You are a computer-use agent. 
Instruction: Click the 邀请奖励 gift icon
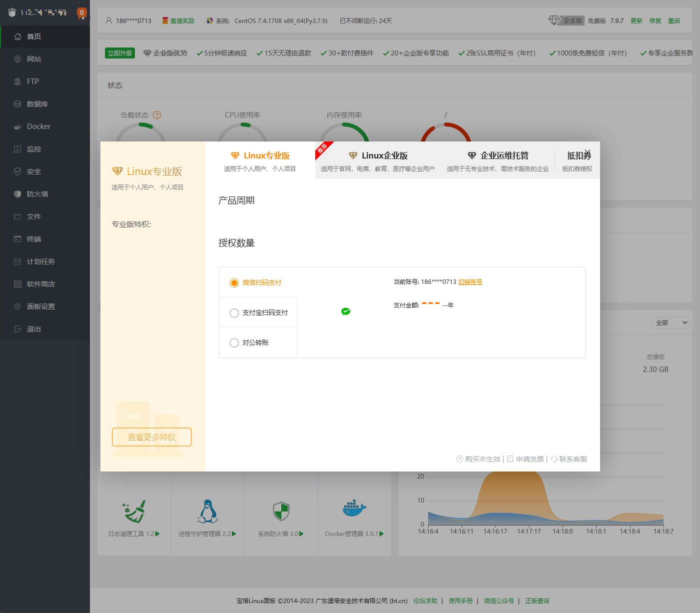point(165,20)
